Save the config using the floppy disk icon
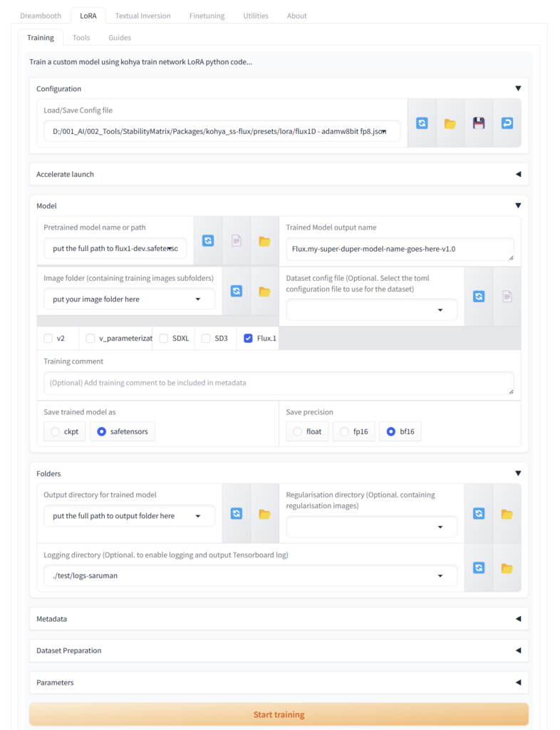Screen dimensions: 560x730 [x=478, y=123]
